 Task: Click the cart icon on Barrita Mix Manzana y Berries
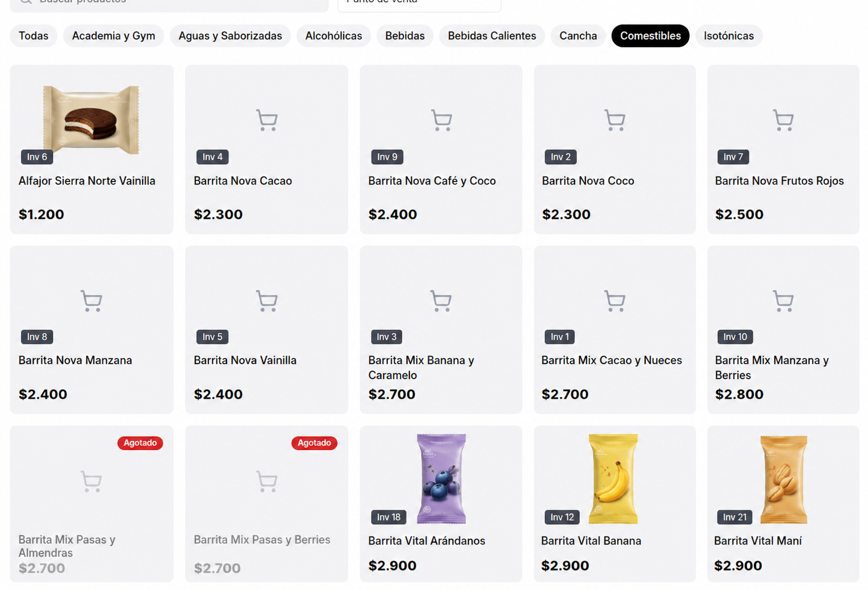tap(783, 301)
